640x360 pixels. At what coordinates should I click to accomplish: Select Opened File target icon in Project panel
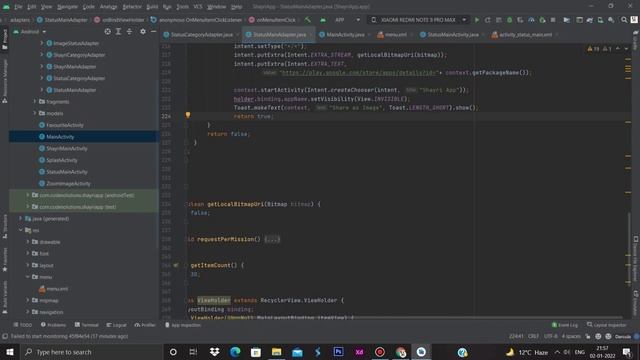[107, 31]
